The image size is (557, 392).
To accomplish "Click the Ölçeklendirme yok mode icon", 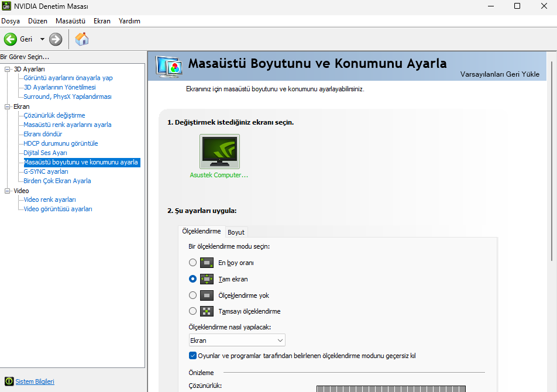I will pyautogui.click(x=207, y=295).
